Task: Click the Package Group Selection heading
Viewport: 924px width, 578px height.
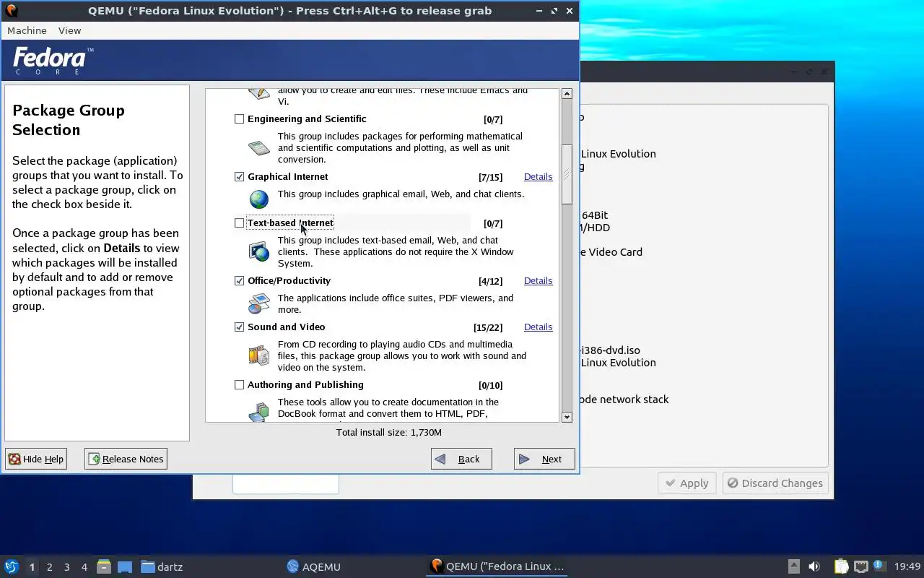Action: point(69,120)
